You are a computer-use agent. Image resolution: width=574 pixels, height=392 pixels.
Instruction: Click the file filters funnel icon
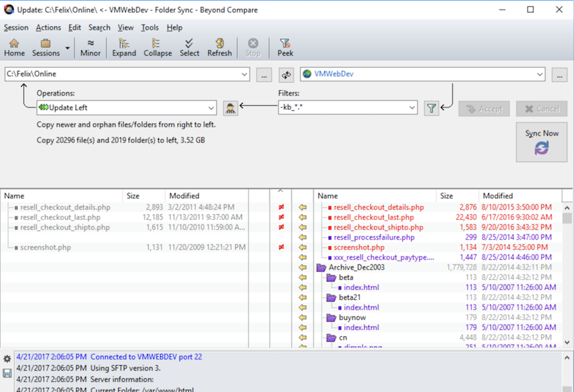point(432,108)
